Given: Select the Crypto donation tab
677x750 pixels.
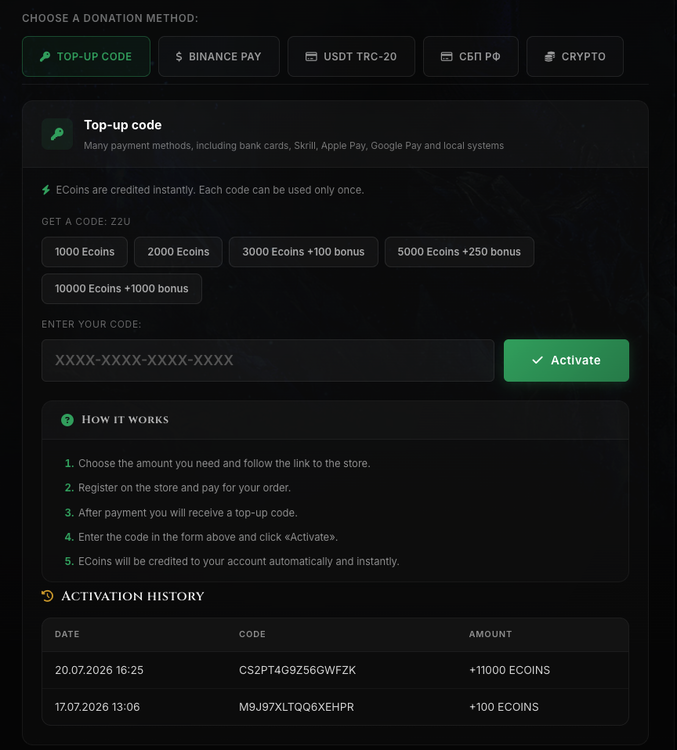Looking at the screenshot, I should click(575, 56).
